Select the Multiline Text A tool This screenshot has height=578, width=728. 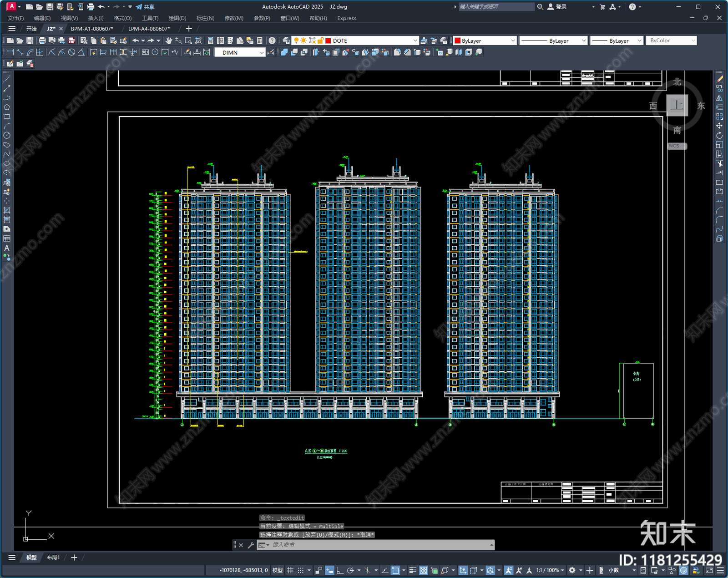point(7,248)
